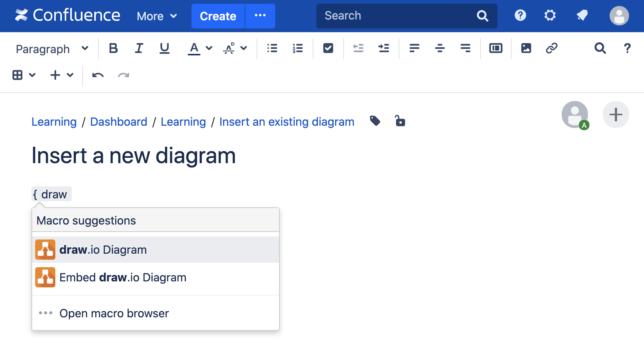Invite people with plus button
The image size is (644, 351).
(616, 115)
